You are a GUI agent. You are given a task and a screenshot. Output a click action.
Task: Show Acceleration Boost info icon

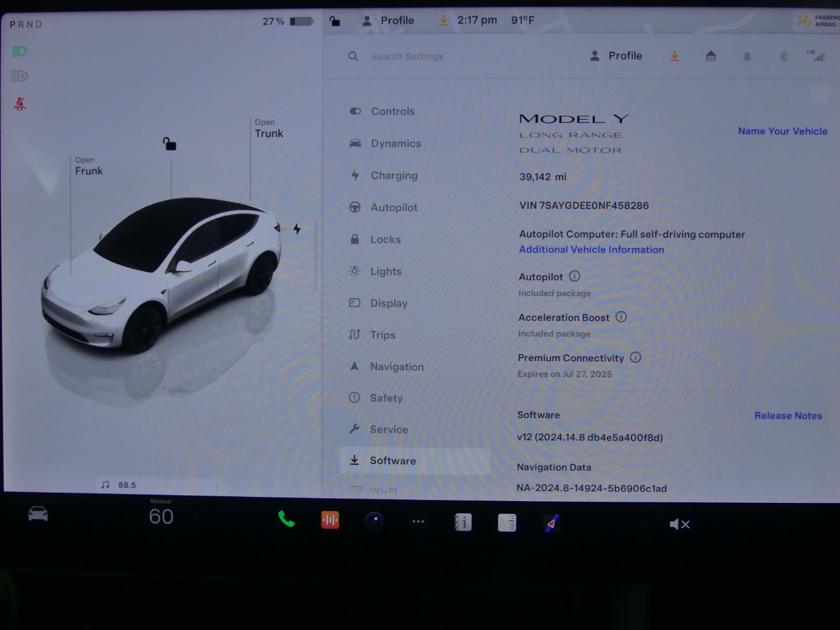pyautogui.click(x=621, y=317)
